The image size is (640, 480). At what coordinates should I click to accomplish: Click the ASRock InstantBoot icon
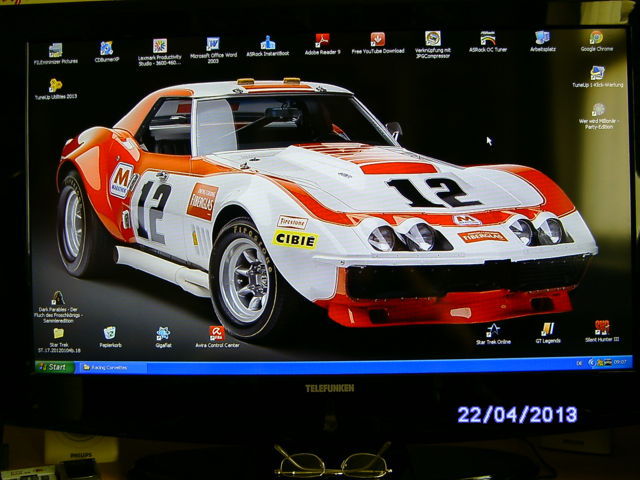click(268, 46)
